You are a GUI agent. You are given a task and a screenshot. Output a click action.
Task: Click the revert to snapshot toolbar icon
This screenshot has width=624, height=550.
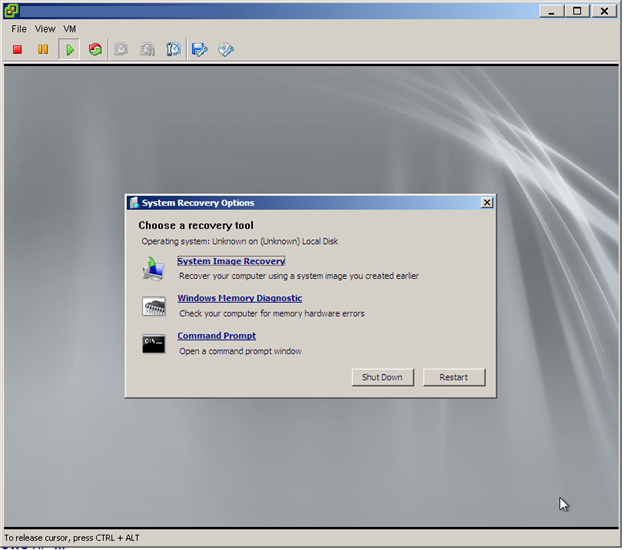148,49
